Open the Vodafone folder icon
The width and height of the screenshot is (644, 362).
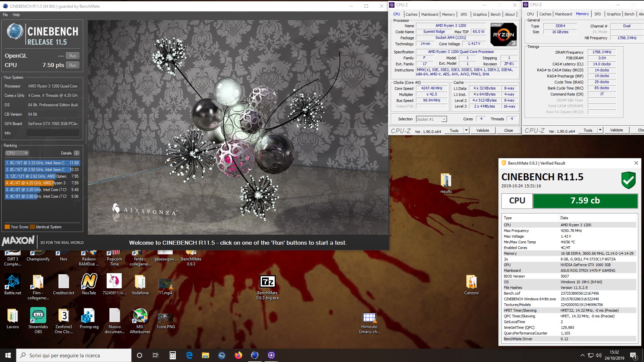point(140,284)
